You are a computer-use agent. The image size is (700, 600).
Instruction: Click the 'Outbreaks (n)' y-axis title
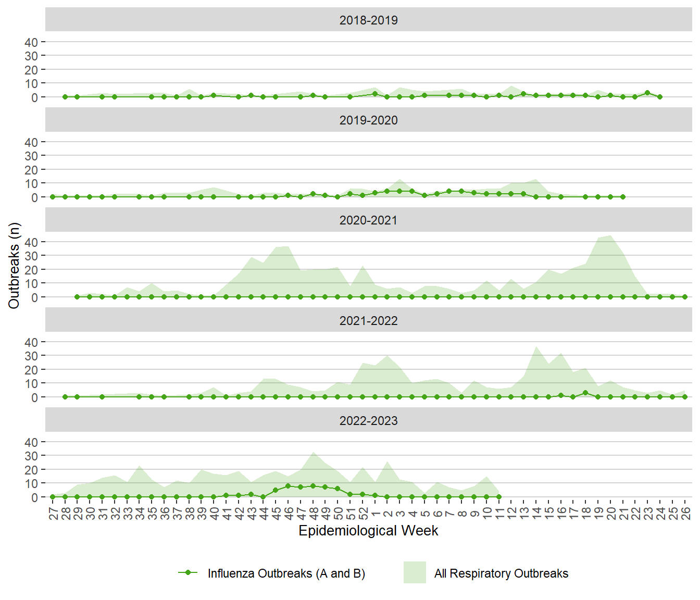pyautogui.click(x=14, y=266)
